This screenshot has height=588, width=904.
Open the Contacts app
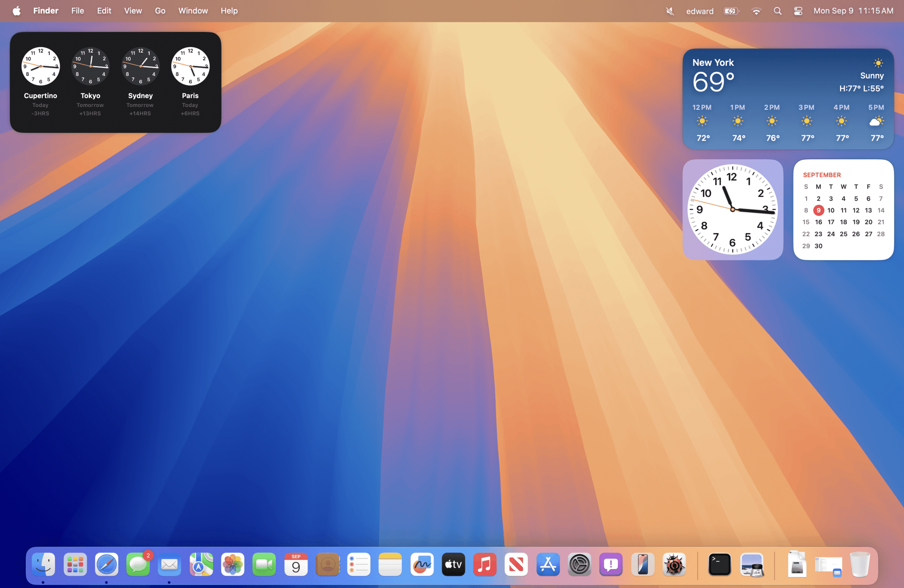point(327,564)
